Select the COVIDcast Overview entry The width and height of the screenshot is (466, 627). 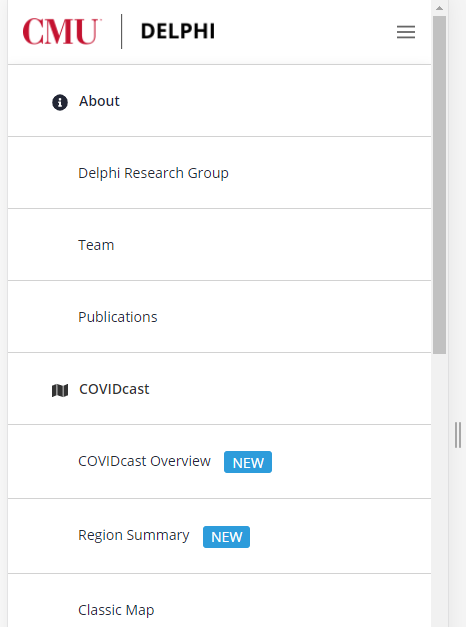[x=219, y=461]
